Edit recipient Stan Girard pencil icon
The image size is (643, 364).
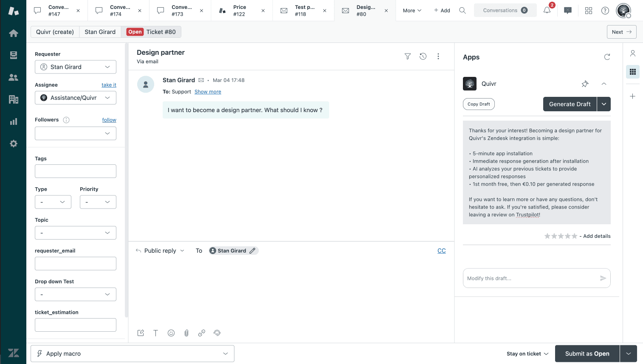pyautogui.click(x=253, y=251)
